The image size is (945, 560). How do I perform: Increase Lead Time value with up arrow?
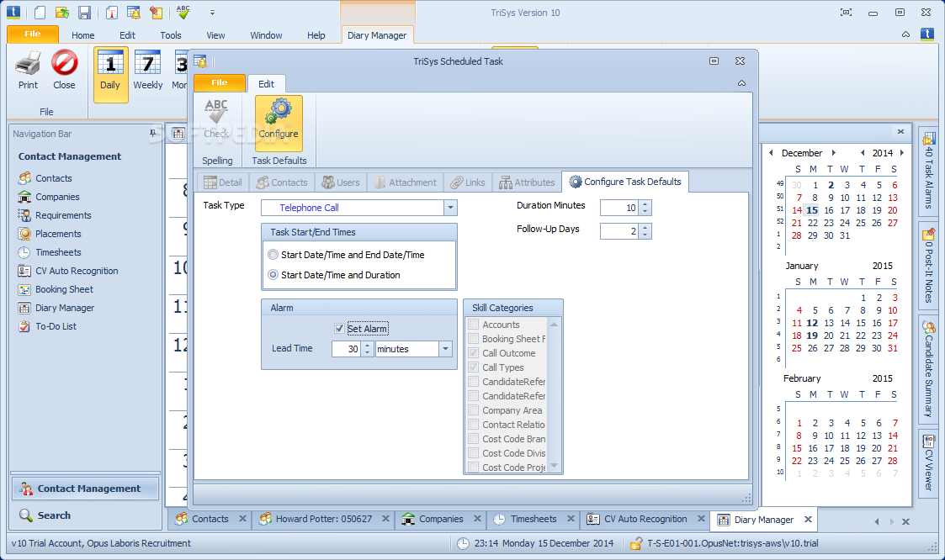coord(368,346)
